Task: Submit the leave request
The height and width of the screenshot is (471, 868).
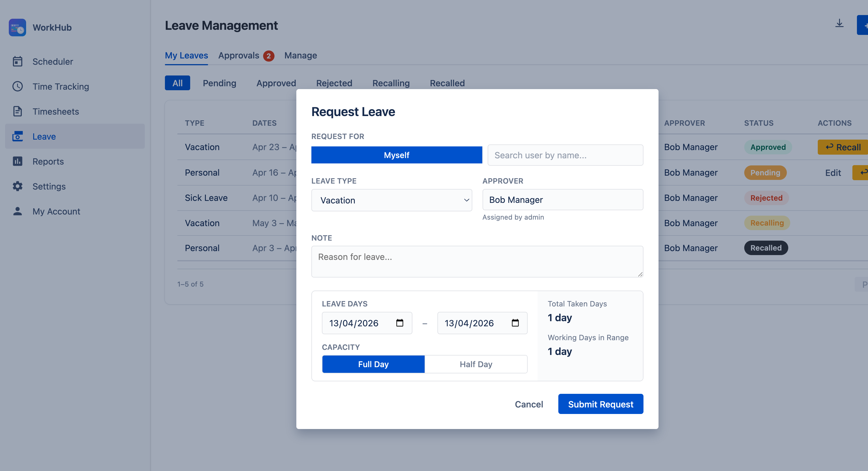Action: [x=600, y=404]
